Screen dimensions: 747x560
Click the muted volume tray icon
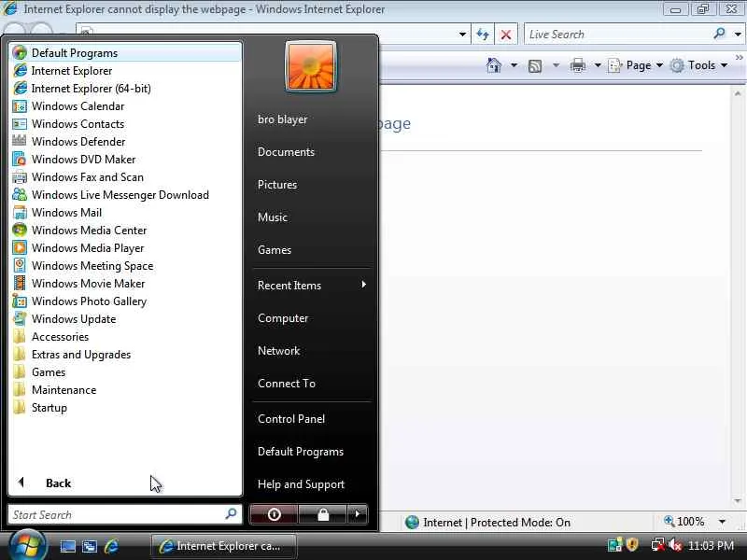pyautogui.click(x=675, y=544)
